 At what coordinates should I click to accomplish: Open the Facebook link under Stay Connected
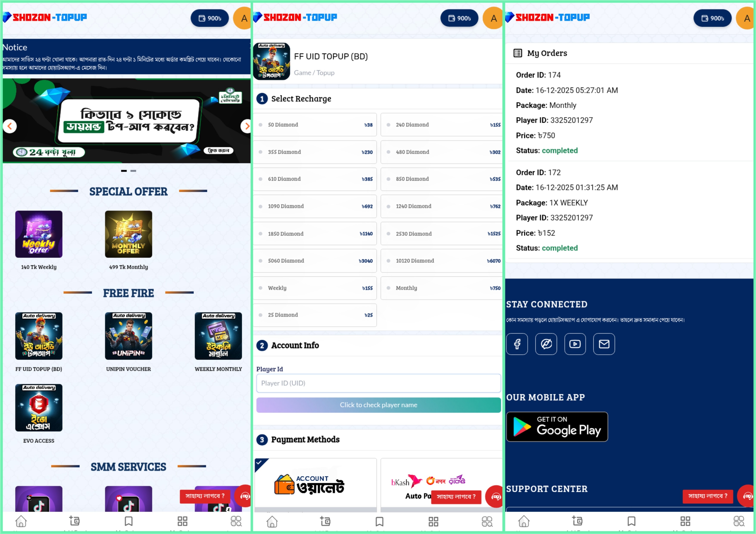517,344
